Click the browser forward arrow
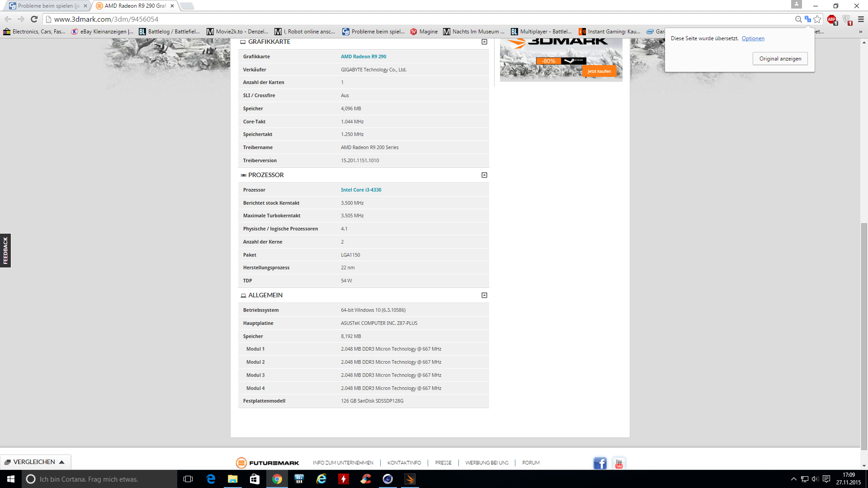The height and width of the screenshot is (488, 868). pyautogui.click(x=21, y=19)
